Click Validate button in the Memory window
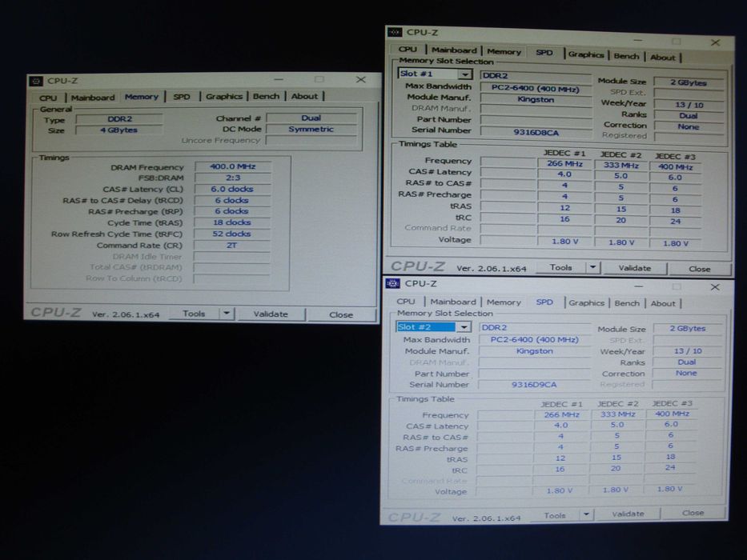Screen dimensions: 747x560 270,314
